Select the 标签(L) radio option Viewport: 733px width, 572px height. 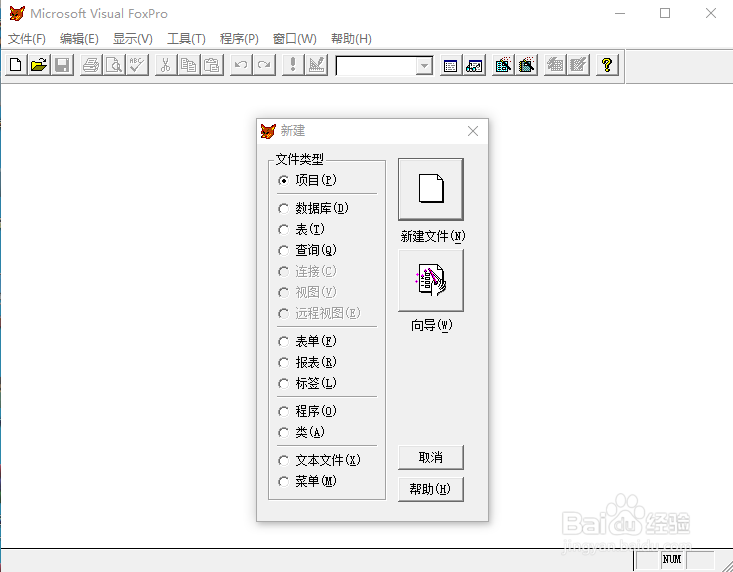pyautogui.click(x=307, y=383)
